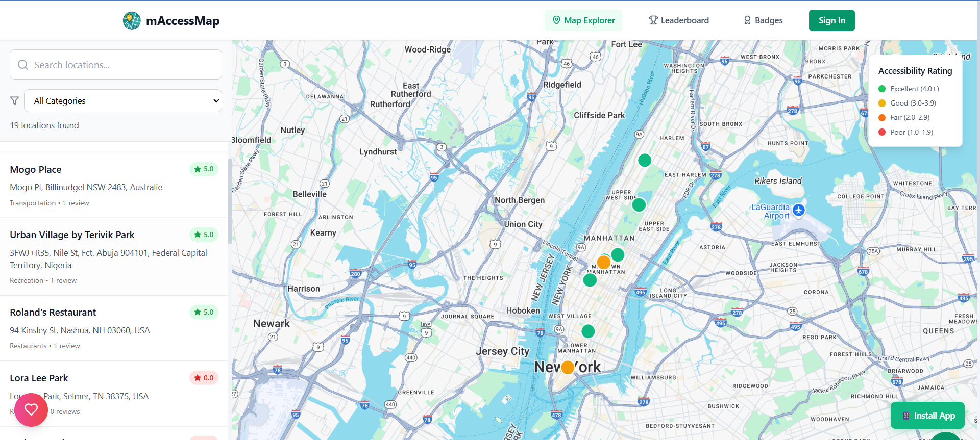Click the Newark map label
Image resolution: width=980 pixels, height=440 pixels.
271,323
